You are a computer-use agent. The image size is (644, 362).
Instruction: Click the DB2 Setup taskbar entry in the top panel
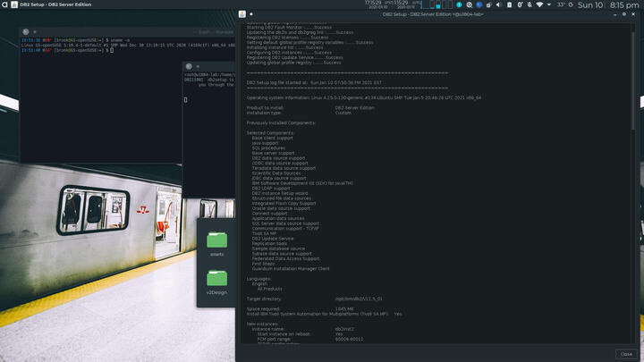51,4
